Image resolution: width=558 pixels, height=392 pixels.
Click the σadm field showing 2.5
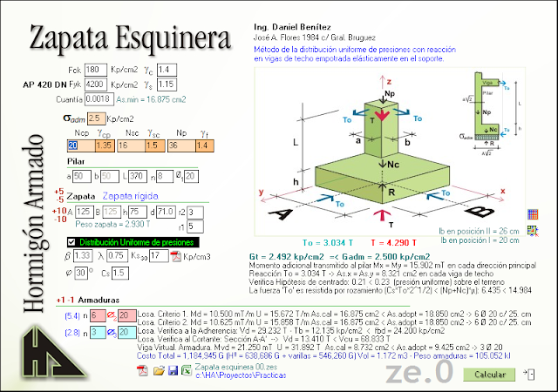pos(97,118)
